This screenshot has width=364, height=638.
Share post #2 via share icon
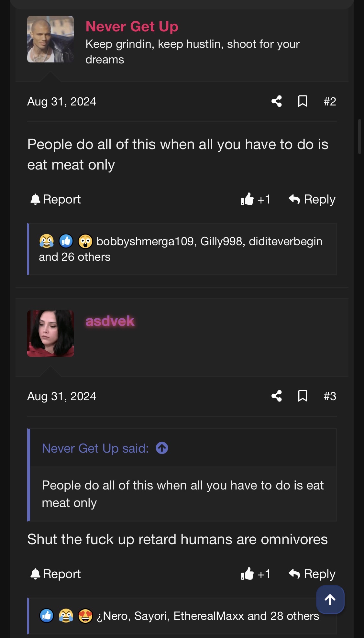point(276,101)
